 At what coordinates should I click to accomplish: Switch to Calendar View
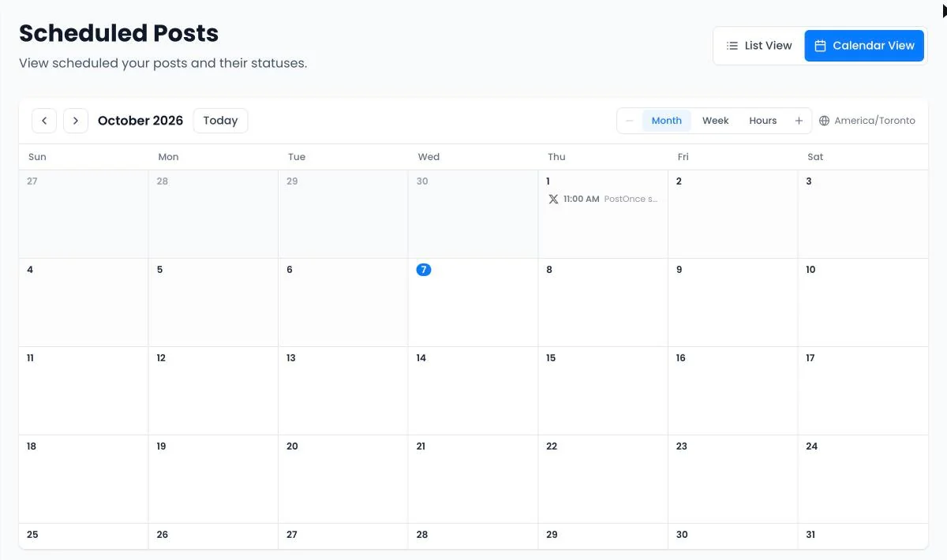tap(864, 46)
